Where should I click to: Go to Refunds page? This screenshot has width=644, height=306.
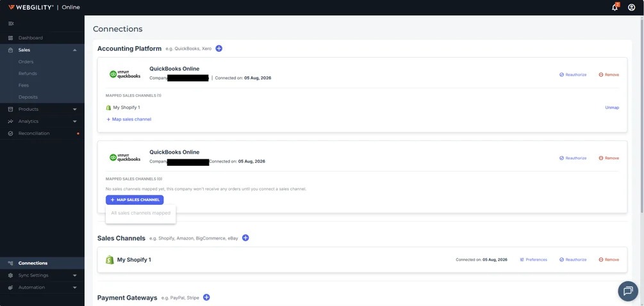pos(28,74)
